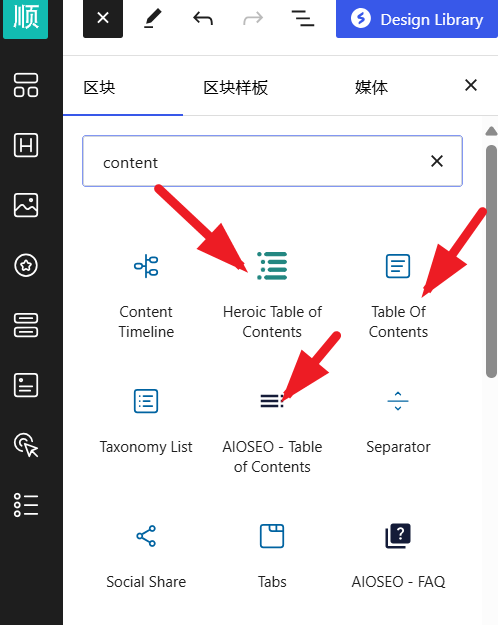Insert the Social Share block

pyautogui.click(x=146, y=558)
